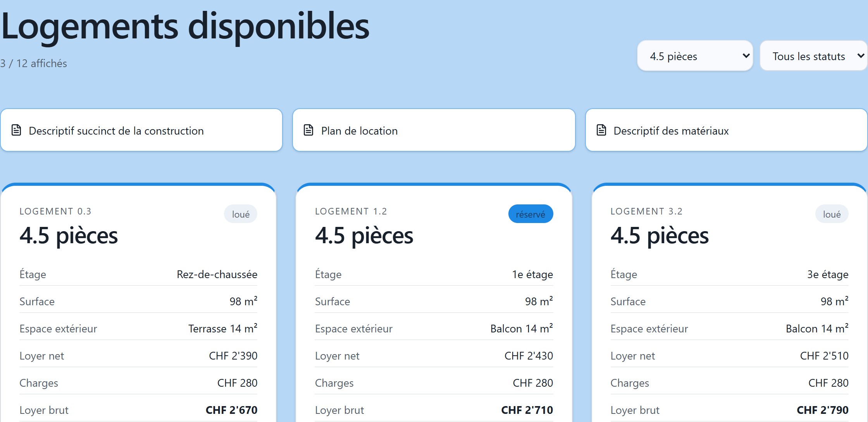Open Descriptif succinct de la construction document

tap(141, 130)
